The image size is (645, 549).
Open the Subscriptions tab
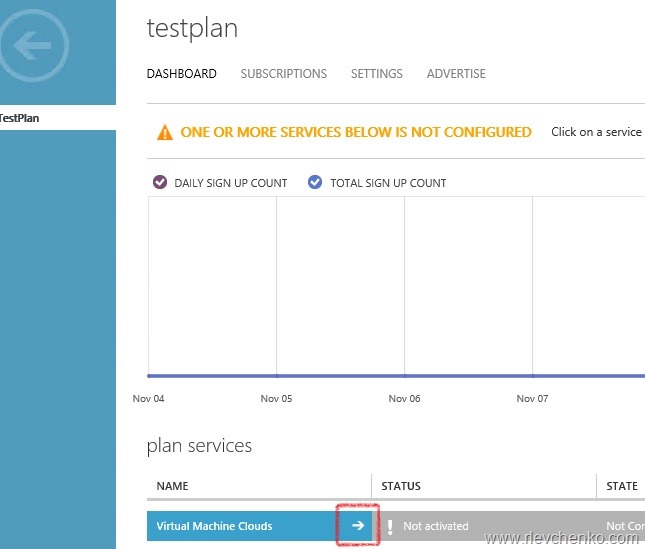283,74
